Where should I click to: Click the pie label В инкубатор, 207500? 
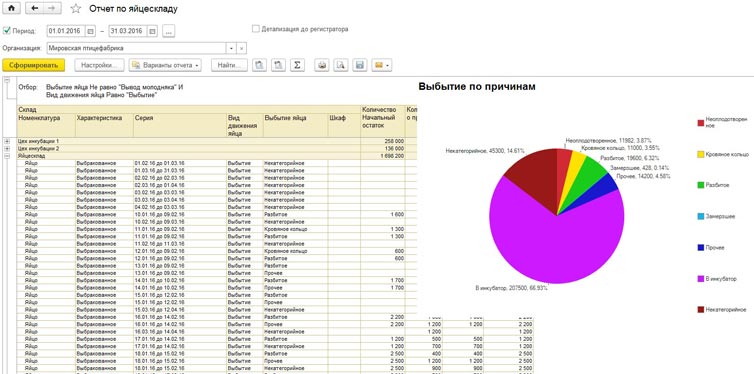pos(511,288)
